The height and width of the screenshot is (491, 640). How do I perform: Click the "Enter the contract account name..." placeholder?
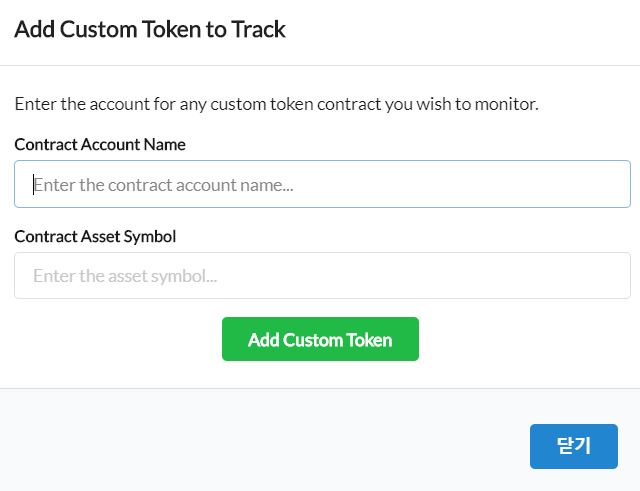[163, 185]
